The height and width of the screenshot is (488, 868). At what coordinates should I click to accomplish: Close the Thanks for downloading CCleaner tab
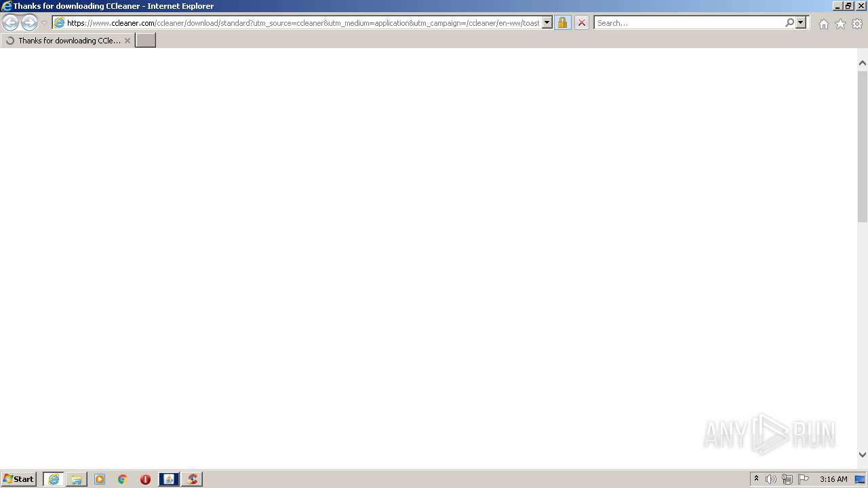(127, 41)
